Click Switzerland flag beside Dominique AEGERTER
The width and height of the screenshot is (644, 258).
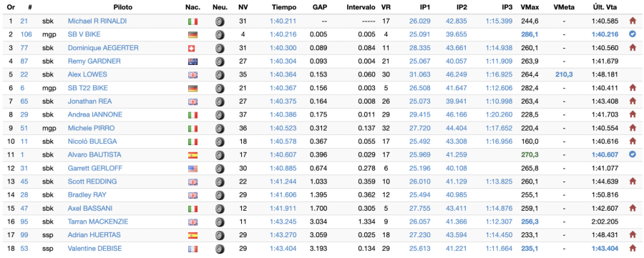pyautogui.click(x=191, y=49)
